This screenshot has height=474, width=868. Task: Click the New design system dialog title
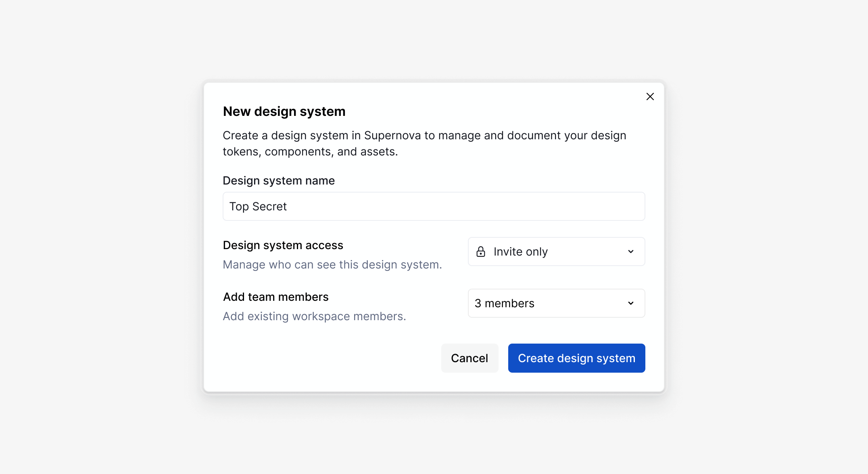(x=284, y=111)
